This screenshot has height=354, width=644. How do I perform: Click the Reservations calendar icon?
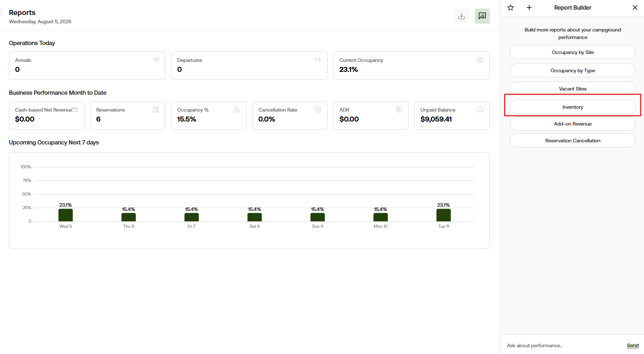pos(156,109)
